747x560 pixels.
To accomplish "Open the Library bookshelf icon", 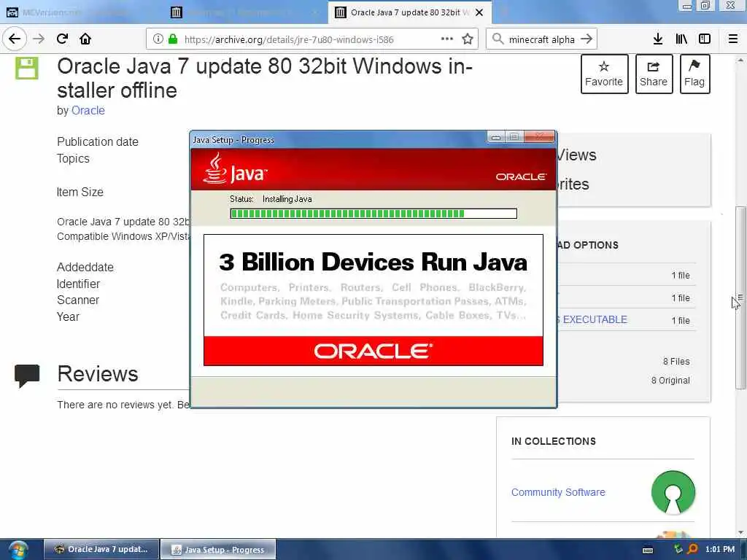I will point(681,39).
